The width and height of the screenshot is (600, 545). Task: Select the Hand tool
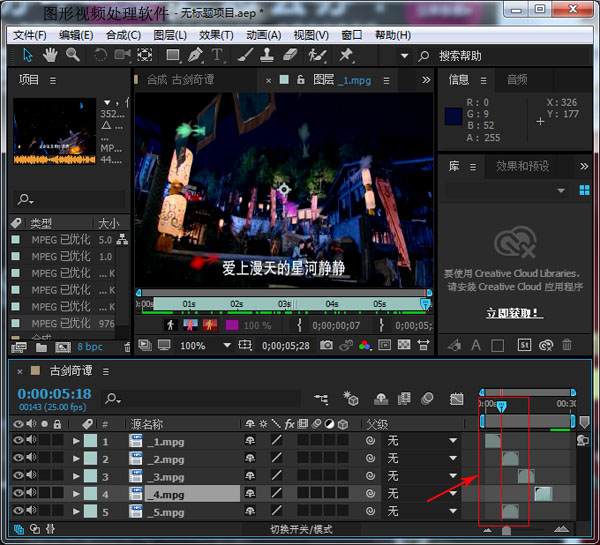click(50, 55)
